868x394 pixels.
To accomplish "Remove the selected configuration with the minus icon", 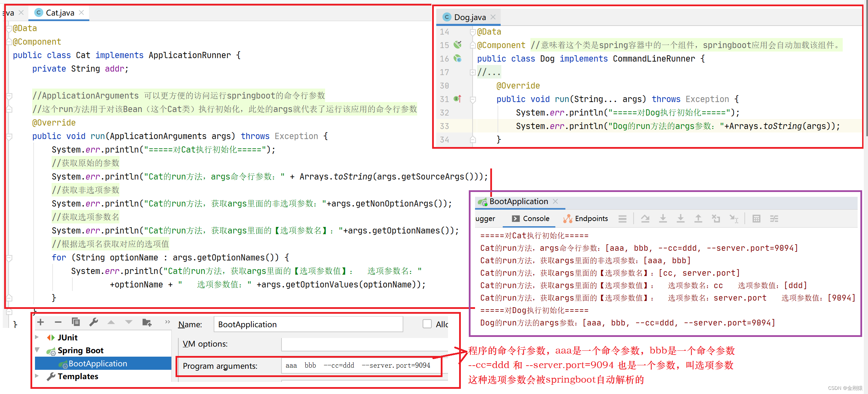I will pyautogui.click(x=58, y=322).
